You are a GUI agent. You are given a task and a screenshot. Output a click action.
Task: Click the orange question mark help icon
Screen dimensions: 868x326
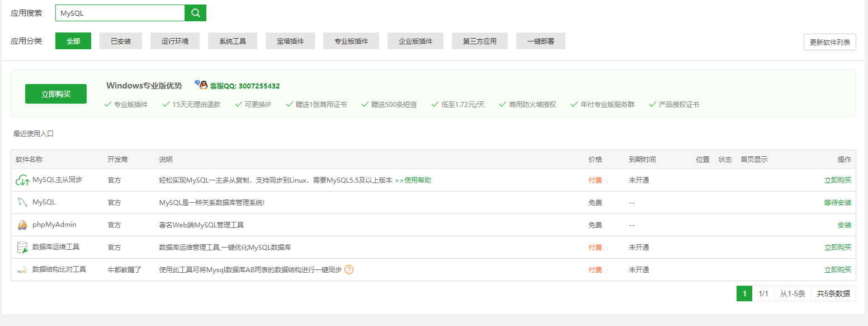pos(349,269)
